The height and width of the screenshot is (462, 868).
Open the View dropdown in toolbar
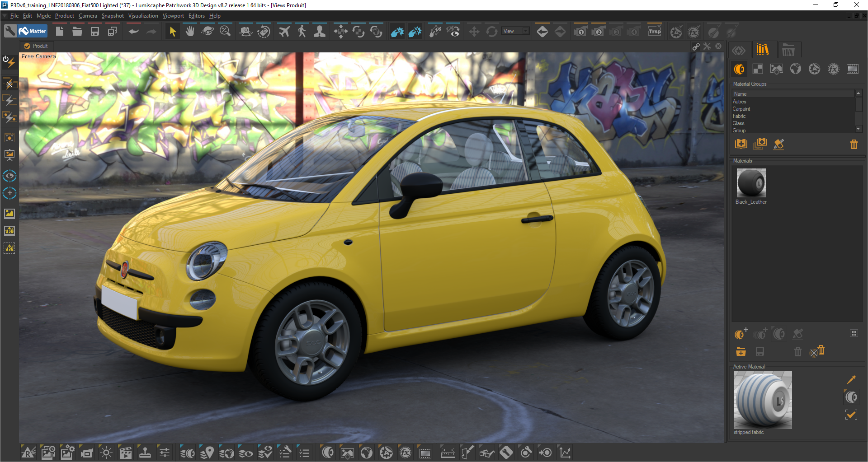[x=516, y=31]
